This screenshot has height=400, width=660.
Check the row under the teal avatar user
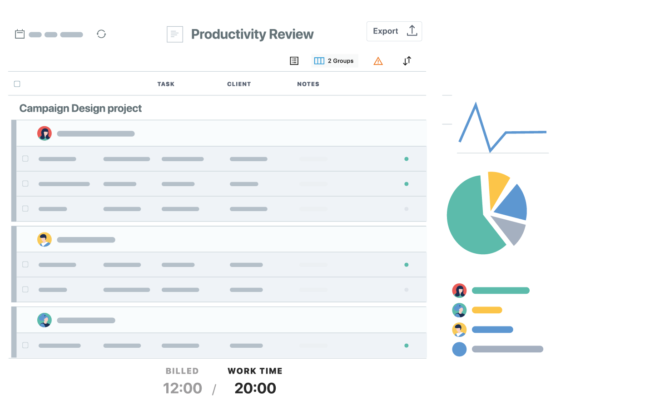[x=25, y=345]
